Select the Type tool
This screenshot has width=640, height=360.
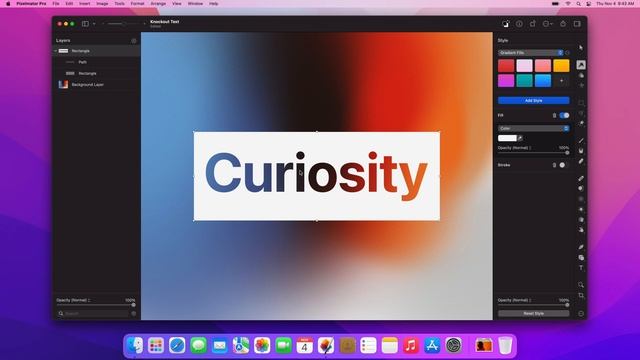pos(581,268)
